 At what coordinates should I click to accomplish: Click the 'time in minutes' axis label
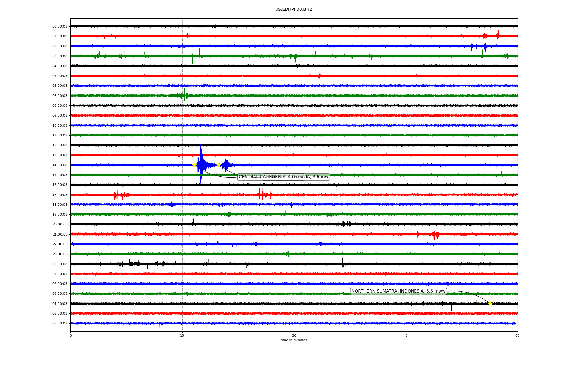tap(294, 340)
